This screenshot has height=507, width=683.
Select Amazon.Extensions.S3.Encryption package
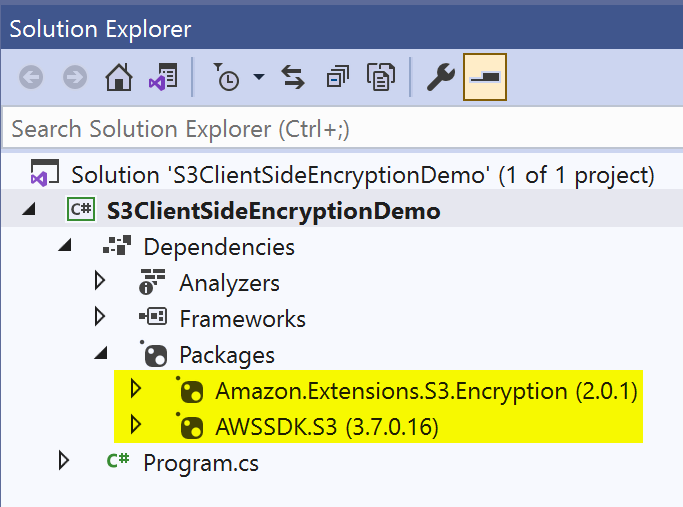click(426, 390)
